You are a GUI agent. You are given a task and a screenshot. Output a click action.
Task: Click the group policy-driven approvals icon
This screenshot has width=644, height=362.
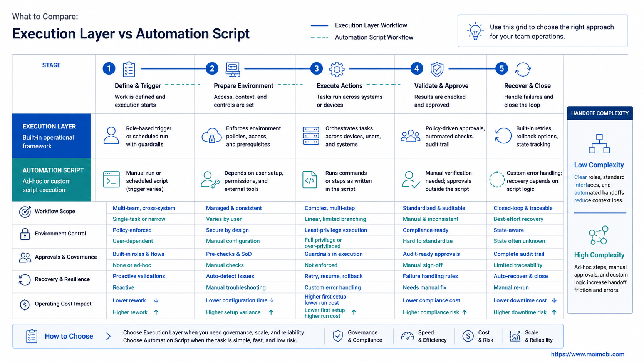coord(410,136)
